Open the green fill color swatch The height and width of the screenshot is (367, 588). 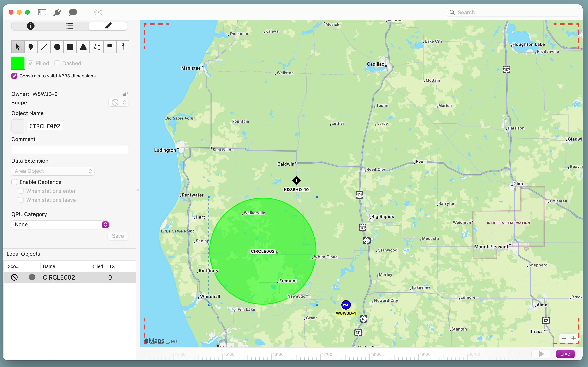click(18, 63)
